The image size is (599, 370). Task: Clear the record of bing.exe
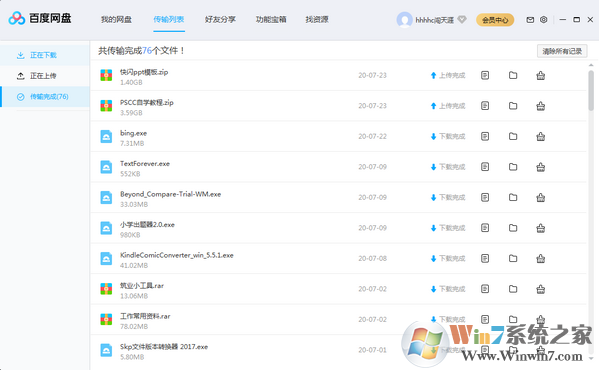[541, 136]
